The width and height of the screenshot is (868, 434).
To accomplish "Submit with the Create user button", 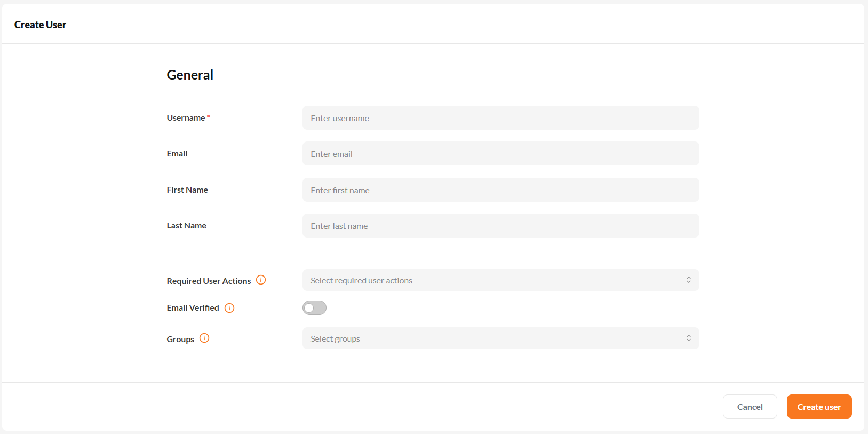I will [x=819, y=407].
